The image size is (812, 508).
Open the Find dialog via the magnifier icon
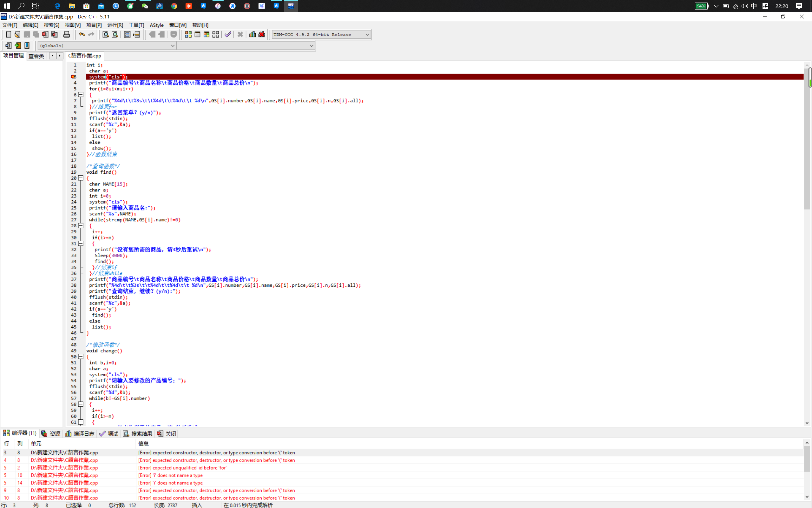(x=106, y=34)
